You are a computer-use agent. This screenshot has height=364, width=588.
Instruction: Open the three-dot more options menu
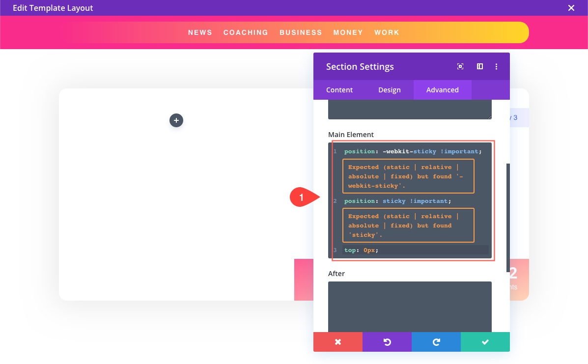496,66
